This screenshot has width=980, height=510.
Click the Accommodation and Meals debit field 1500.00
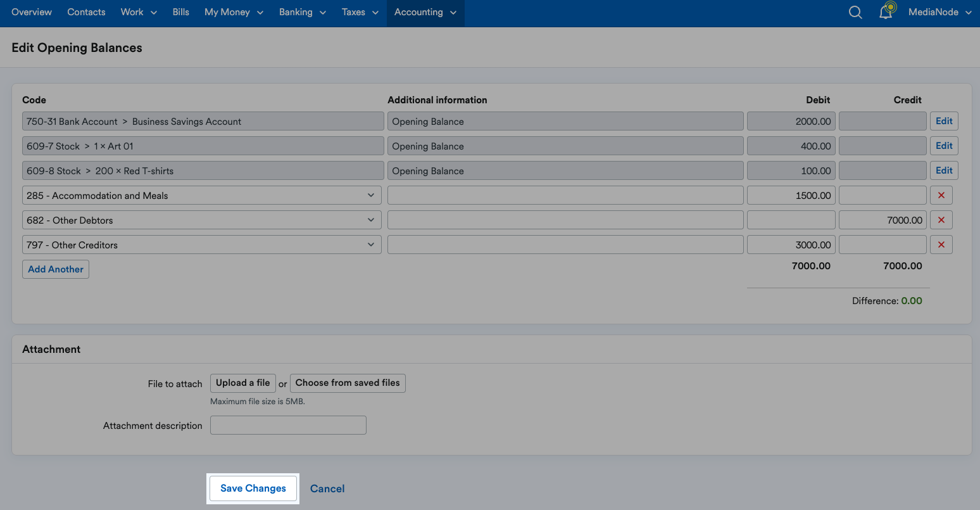pyautogui.click(x=791, y=195)
